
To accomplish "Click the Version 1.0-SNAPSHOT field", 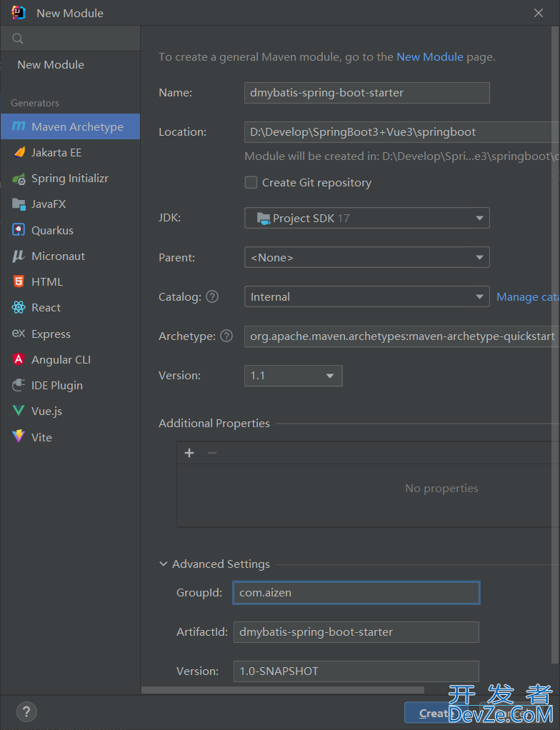I will point(356,671).
